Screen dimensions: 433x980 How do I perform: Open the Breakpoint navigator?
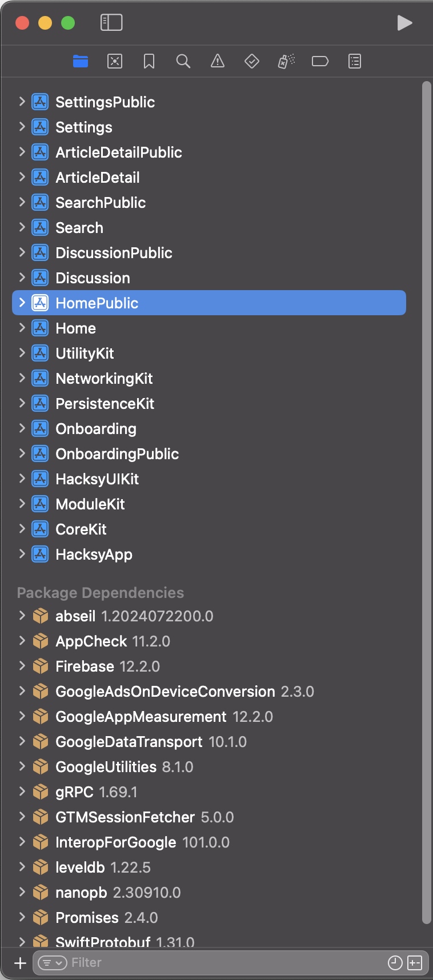(x=320, y=61)
